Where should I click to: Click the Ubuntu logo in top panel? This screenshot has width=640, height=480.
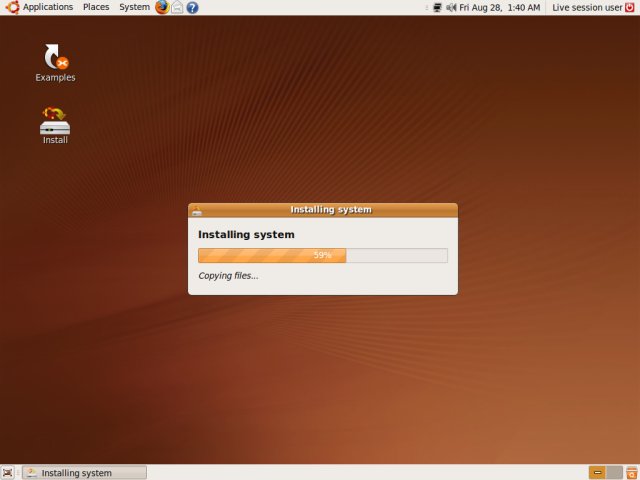tap(12, 7)
